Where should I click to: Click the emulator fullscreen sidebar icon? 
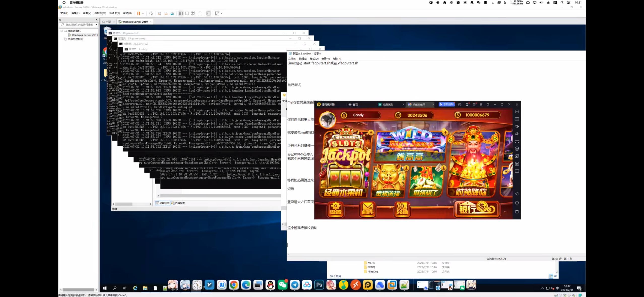pyautogui.click(x=517, y=141)
